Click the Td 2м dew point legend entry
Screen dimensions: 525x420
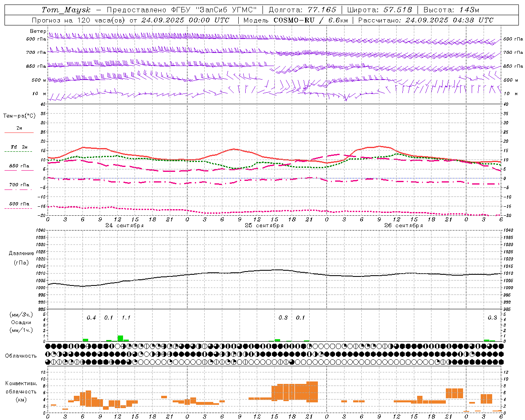[x=19, y=147]
